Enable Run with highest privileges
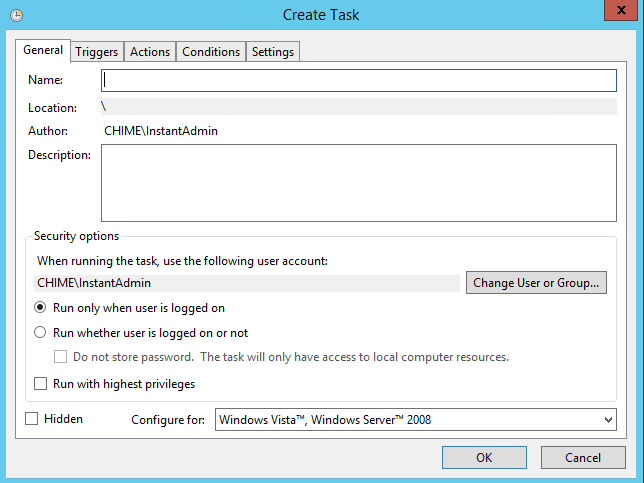The image size is (644, 483). click(41, 383)
